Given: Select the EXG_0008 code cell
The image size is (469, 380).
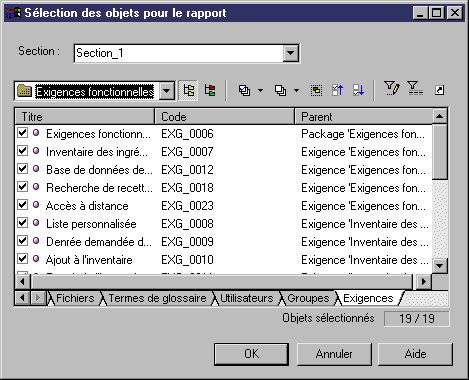Looking at the screenshot, I should (187, 224).
